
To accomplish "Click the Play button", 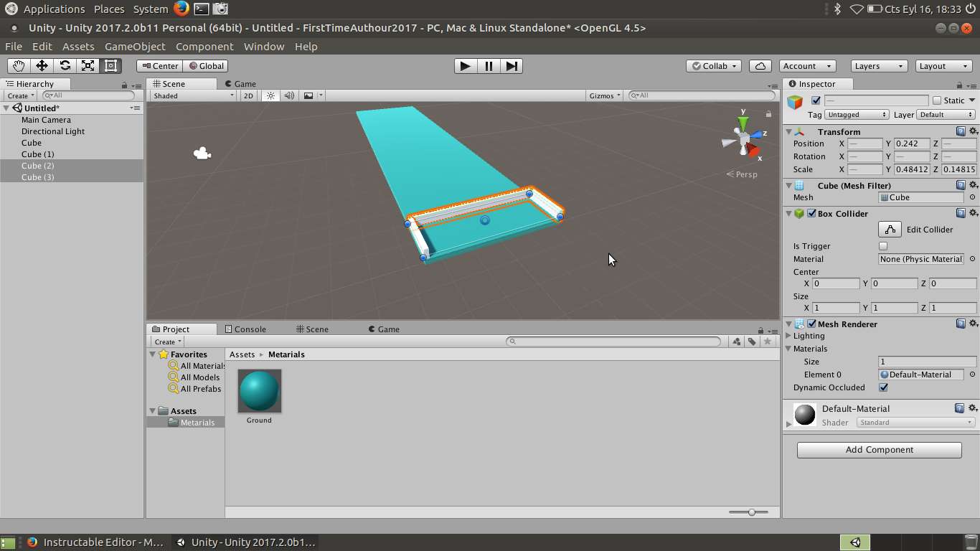I will point(466,66).
